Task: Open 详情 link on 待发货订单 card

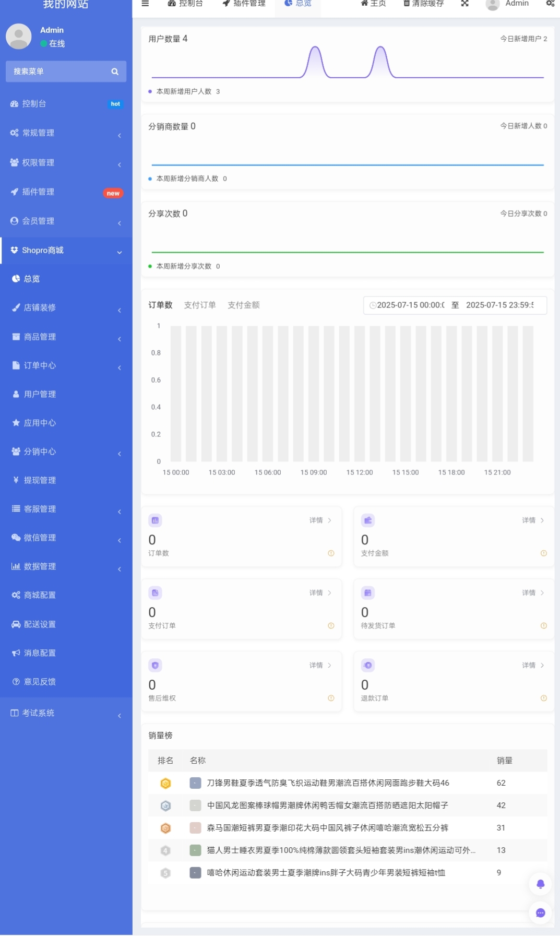Action: click(533, 593)
